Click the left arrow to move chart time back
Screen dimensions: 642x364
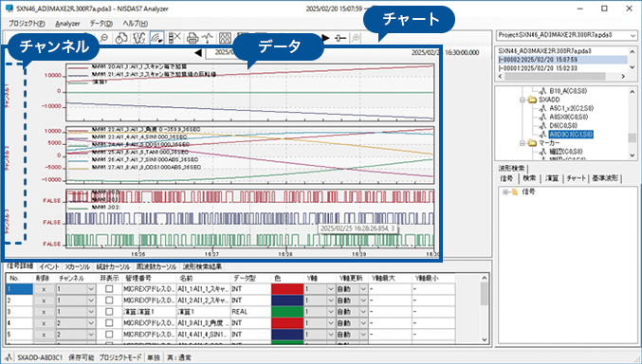[198, 52]
